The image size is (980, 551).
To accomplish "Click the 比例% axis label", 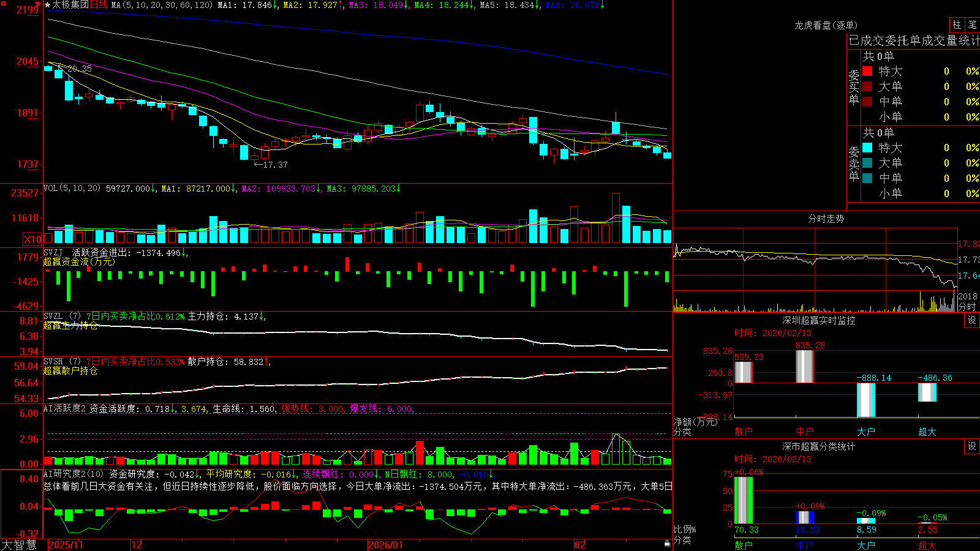I will point(685,530).
